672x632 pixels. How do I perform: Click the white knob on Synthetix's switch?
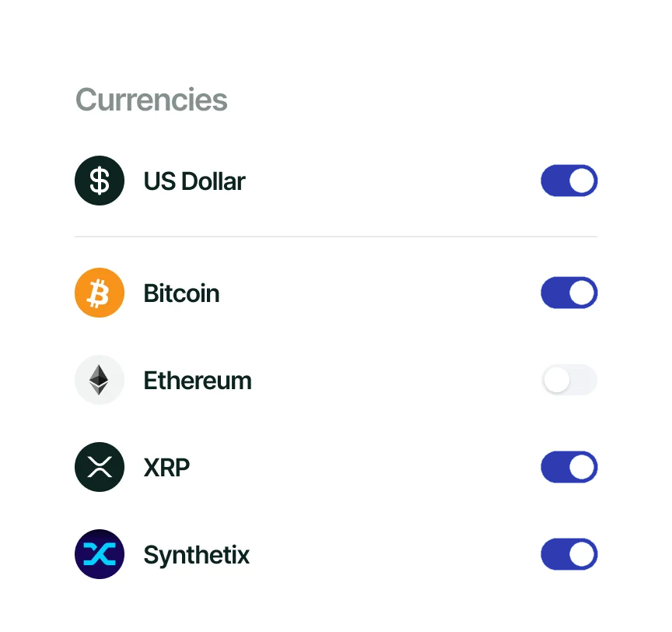coord(583,554)
